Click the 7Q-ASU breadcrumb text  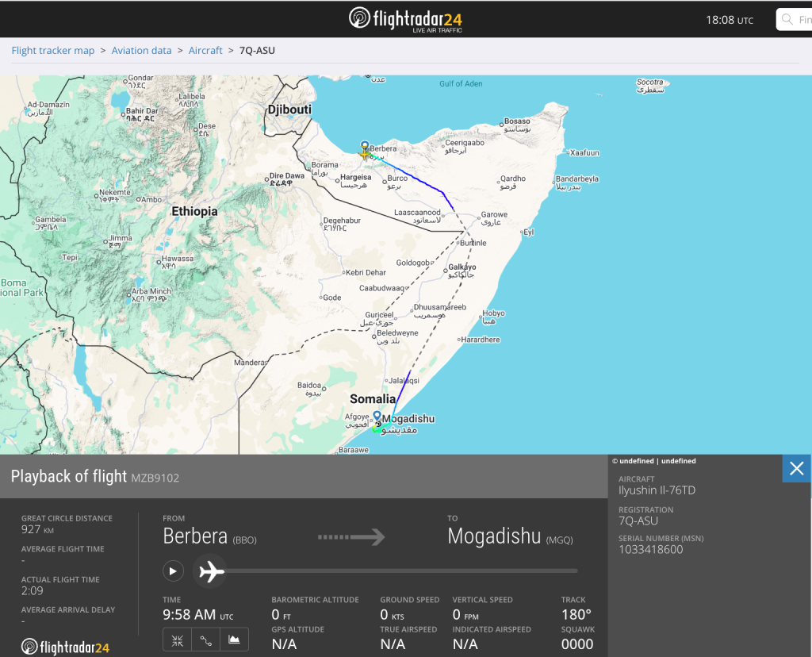[257, 51]
